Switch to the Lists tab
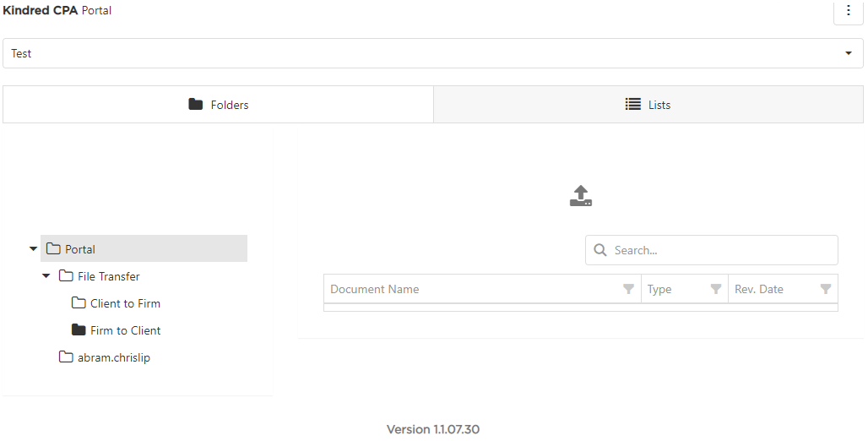The height and width of the screenshot is (441, 868). point(648,105)
